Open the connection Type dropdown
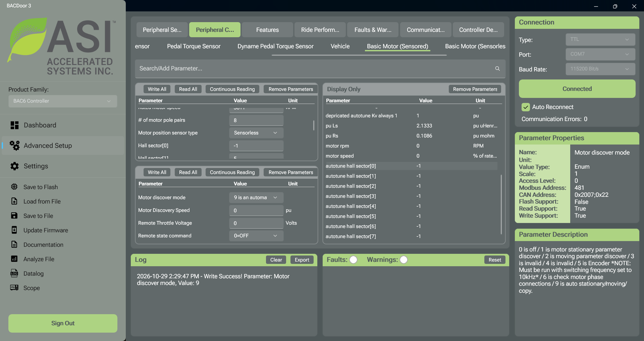This screenshot has height=341, width=644. tap(600, 40)
